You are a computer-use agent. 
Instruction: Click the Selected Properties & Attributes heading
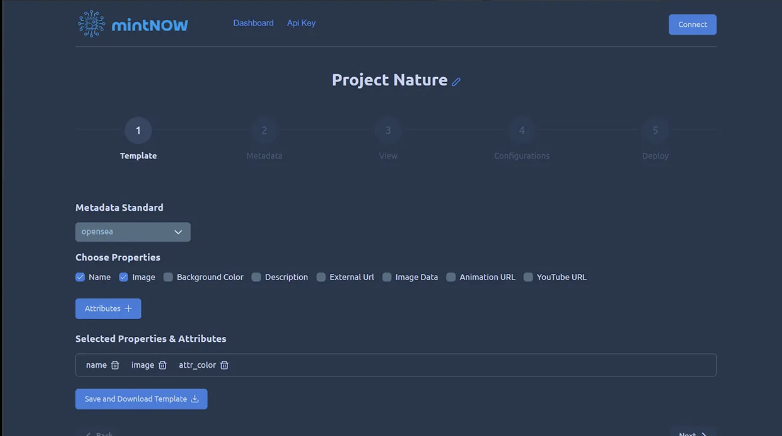click(151, 339)
